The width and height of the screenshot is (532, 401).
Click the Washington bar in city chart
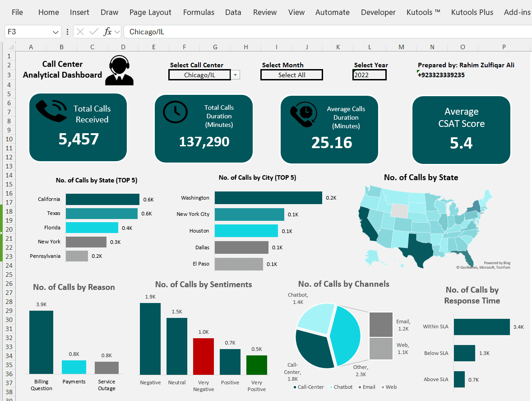click(x=268, y=198)
